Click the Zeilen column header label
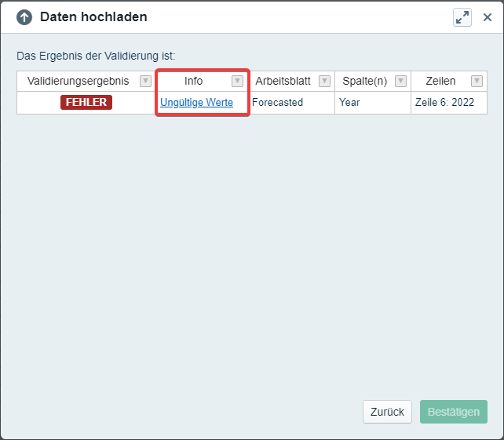504x440 pixels. 440,81
